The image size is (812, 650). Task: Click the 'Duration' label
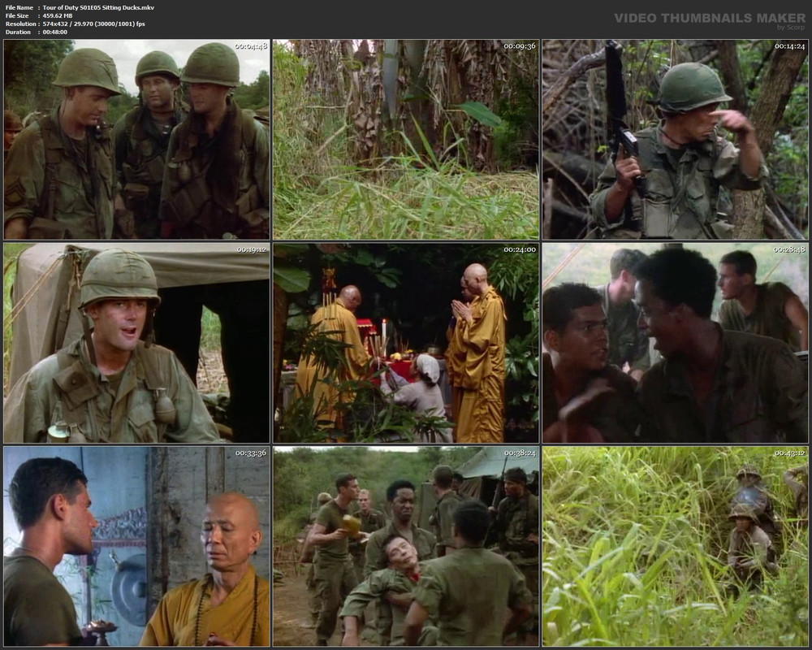click(18, 32)
